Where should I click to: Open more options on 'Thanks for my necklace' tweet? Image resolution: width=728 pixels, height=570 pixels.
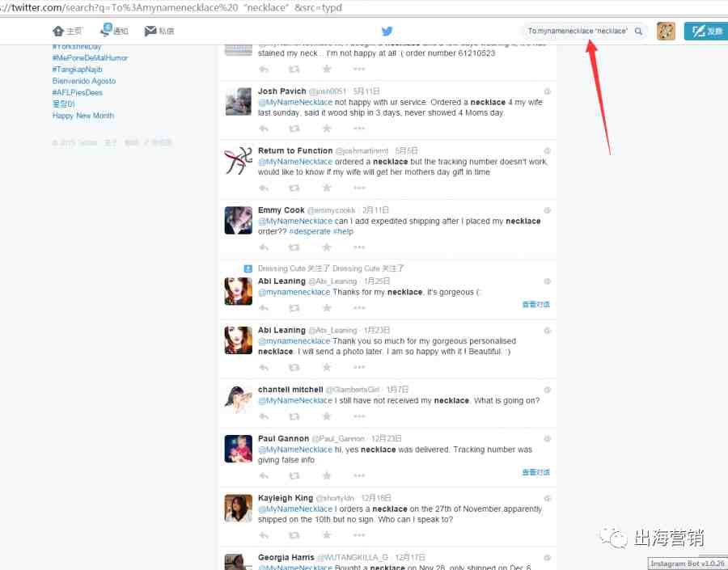click(x=359, y=308)
